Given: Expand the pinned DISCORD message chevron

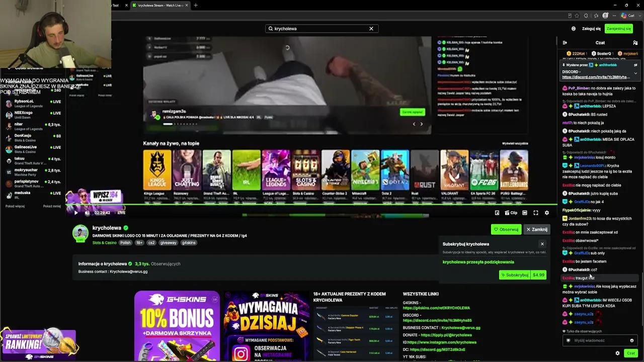Looking at the screenshot, I should pyautogui.click(x=635, y=73).
